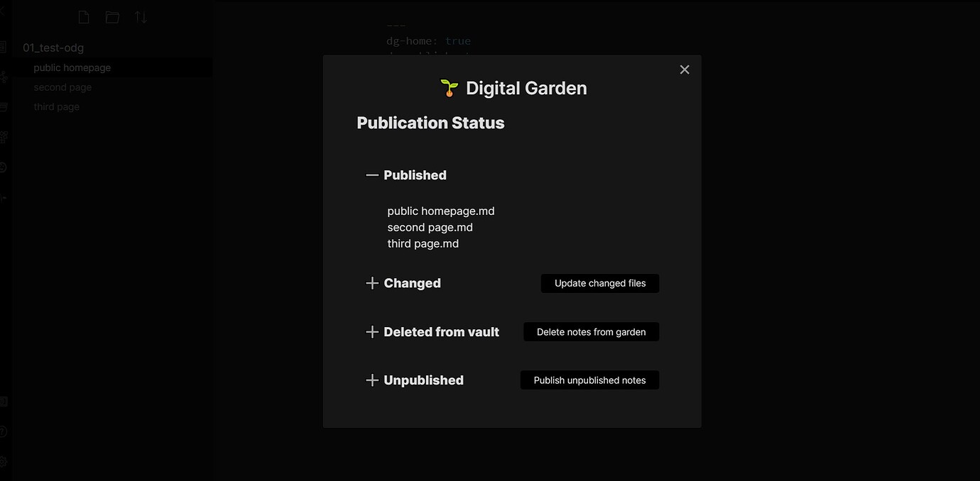Click Publish unpublished notes
The height and width of the screenshot is (481, 980).
[589, 380]
